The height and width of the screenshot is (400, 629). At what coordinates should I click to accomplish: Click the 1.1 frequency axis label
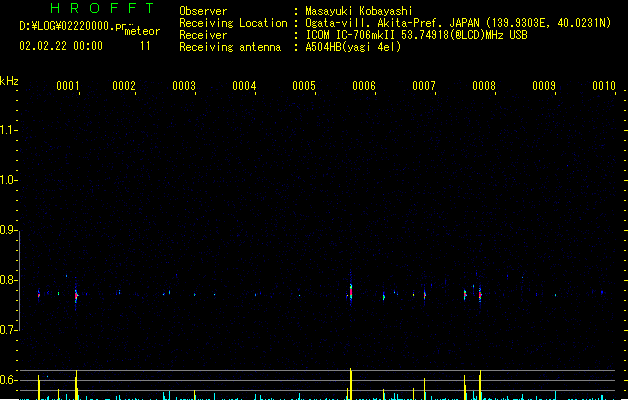point(7,130)
